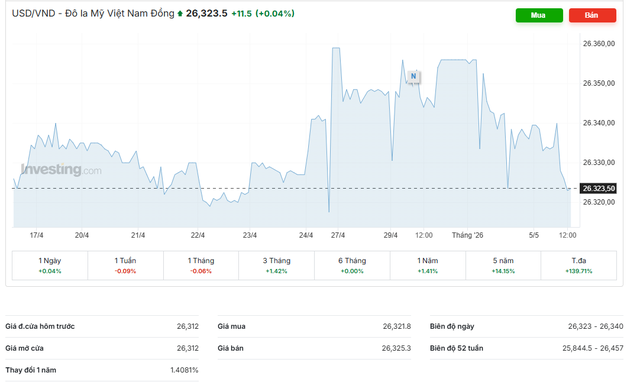Click the 25,844.5 - 26,457 range value
Viewport: 640px width, 382px height.
coord(593,349)
